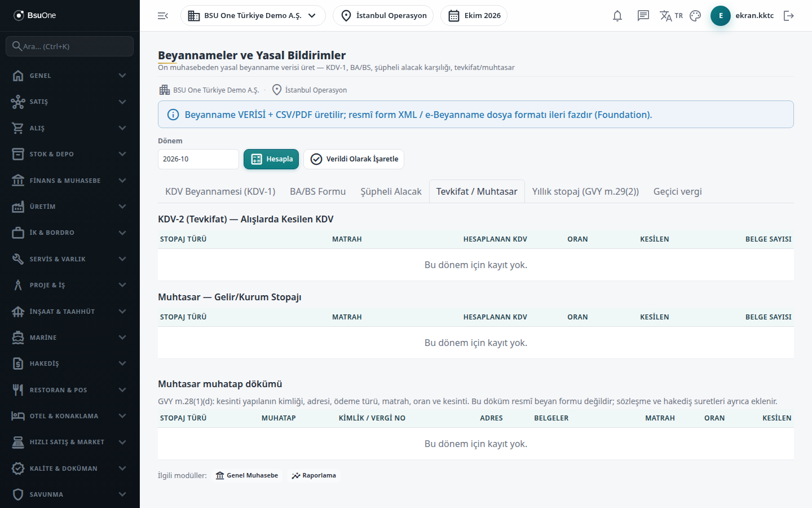Select the Şüpheli Alacak tab
The image size is (812, 508).
click(391, 191)
